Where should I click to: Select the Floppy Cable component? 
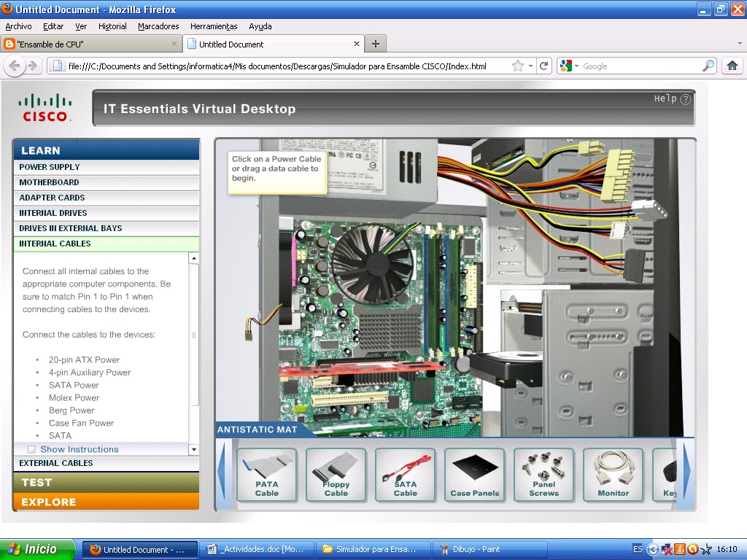tap(336, 475)
